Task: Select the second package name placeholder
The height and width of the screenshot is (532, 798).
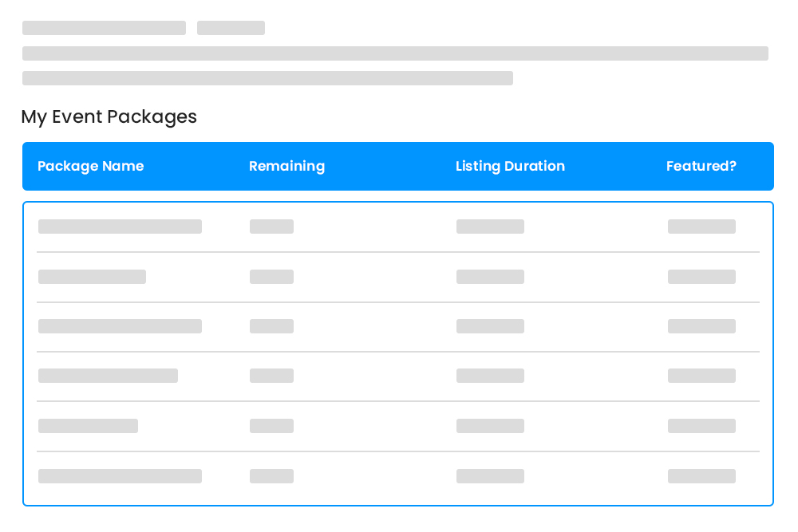Action: pos(92,277)
